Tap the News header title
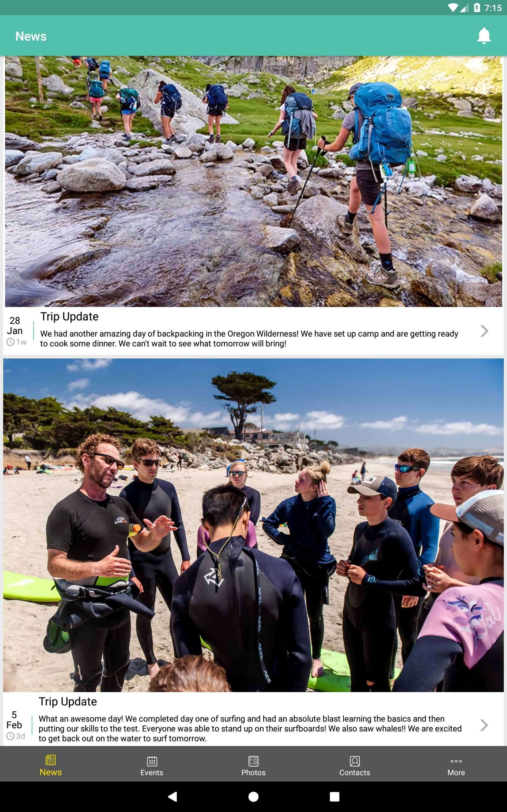The width and height of the screenshot is (507, 812). [x=31, y=36]
